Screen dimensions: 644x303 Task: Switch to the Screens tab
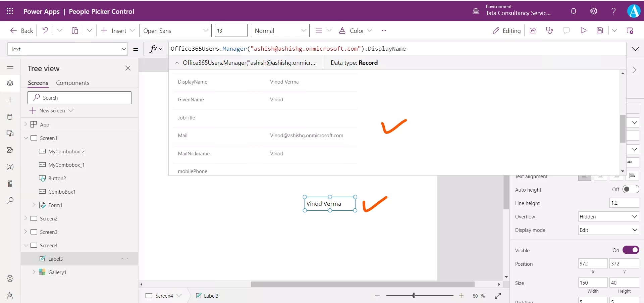(x=38, y=83)
